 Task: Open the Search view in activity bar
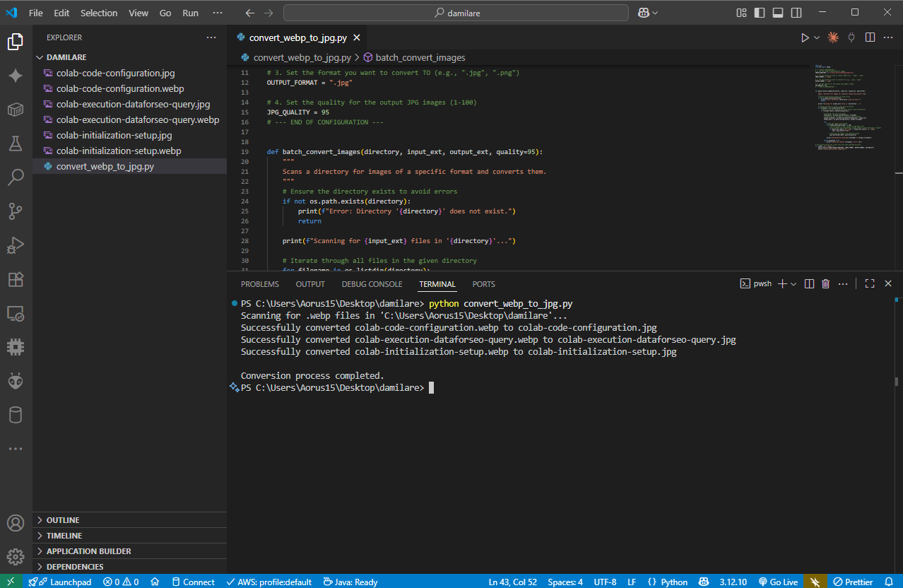(16, 177)
